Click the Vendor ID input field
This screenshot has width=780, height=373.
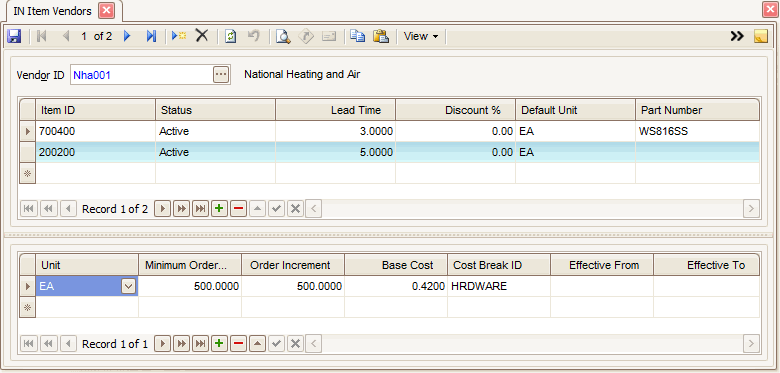pos(141,75)
